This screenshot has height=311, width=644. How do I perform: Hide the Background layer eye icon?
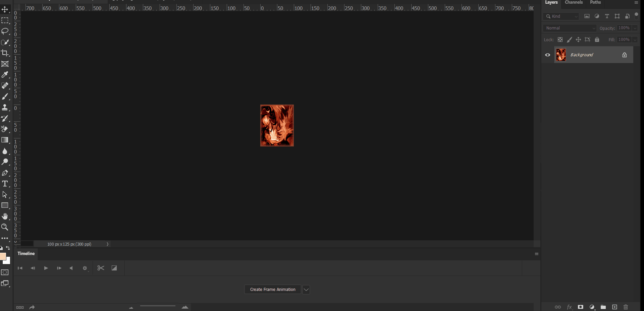(x=548, y=55)
